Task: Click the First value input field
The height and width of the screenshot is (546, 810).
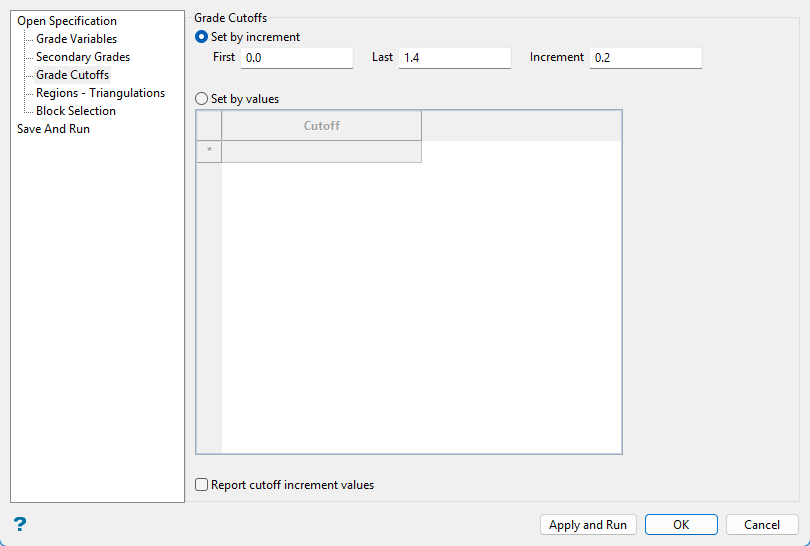Action: coord(297,58)
